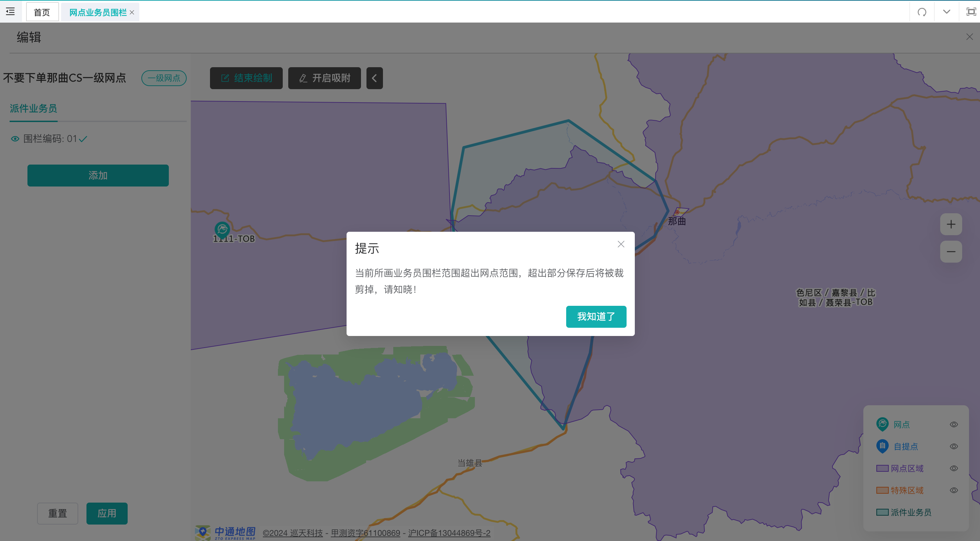Click 我知道了 to confirm the prompt
The image size is (980, 541).
(x=596, y=316)
